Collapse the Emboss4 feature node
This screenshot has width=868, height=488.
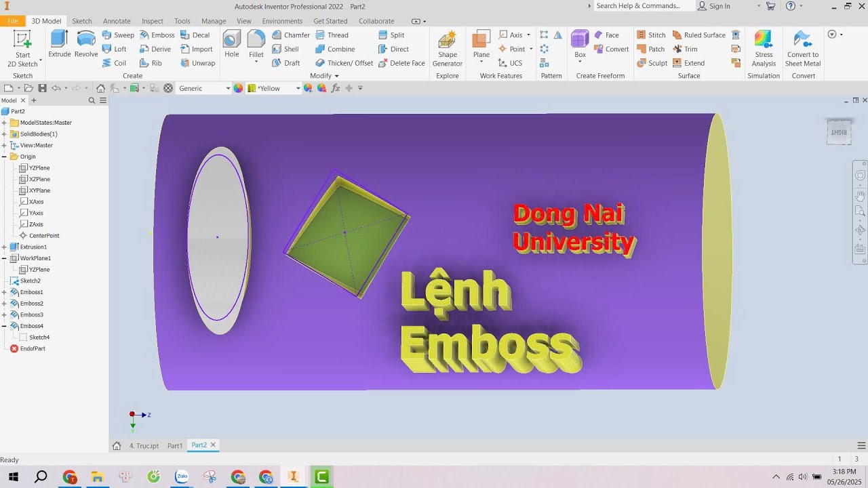coord(4,326)
